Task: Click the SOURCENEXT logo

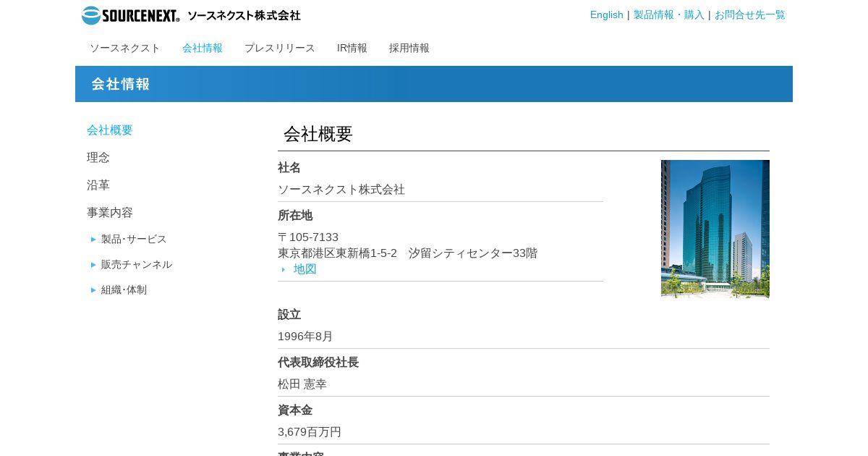Action: click(x=191, y=15)
